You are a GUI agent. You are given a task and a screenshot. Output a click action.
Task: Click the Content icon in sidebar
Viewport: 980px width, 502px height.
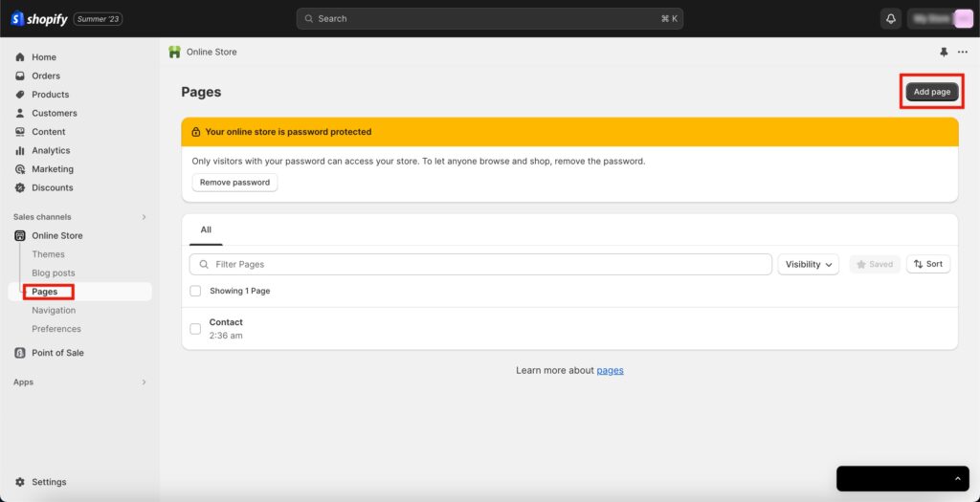[20, 132]
